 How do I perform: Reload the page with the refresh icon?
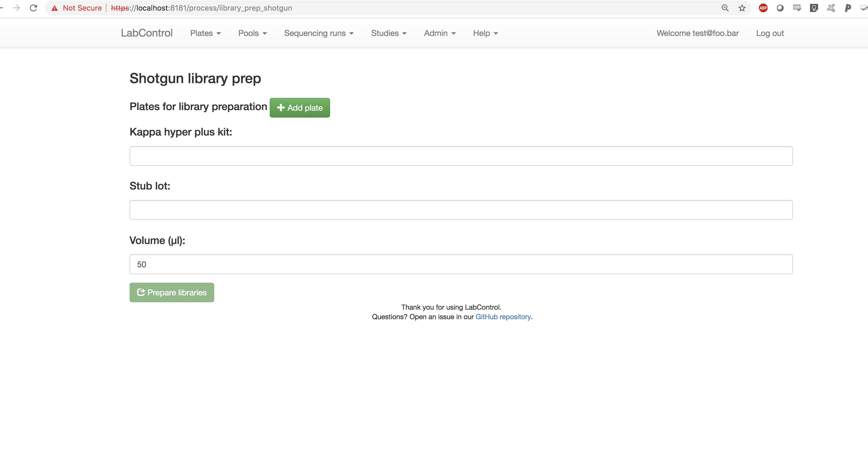[33, 8]
